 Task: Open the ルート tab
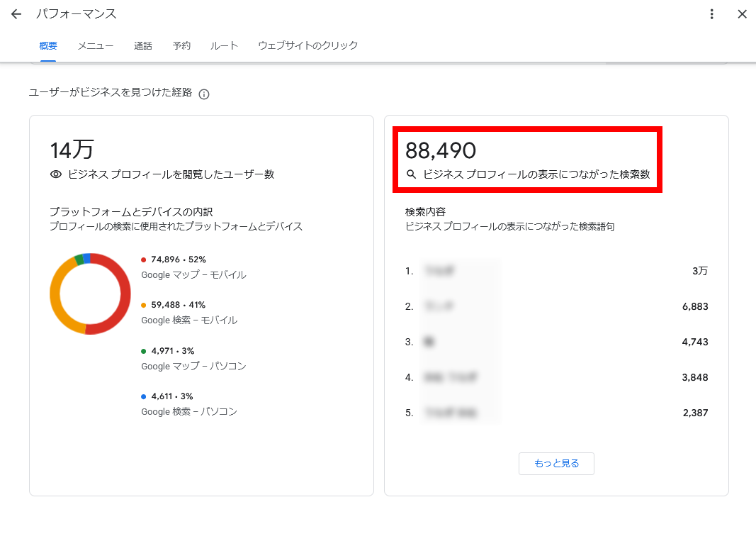224,46
